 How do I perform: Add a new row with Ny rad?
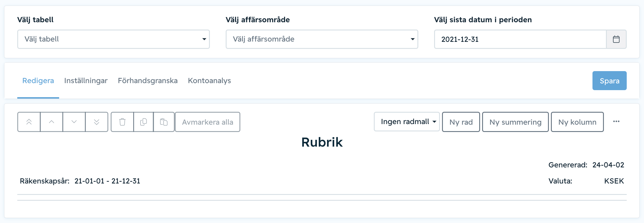click(x=461, y=122)
